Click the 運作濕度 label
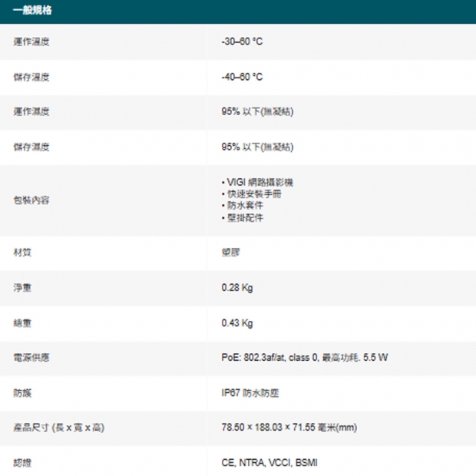The image size is (476, 476). point(31,112)
